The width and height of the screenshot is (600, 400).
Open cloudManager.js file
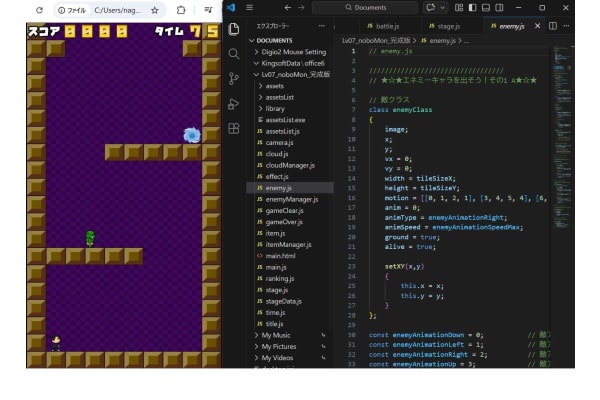[290, 165]
